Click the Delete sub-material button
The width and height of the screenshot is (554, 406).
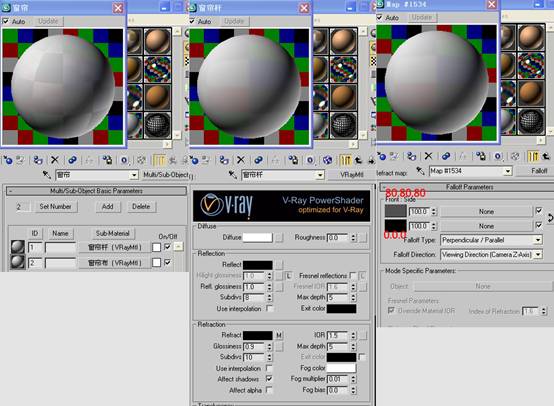pyautogui.click(x=141, y=206)
